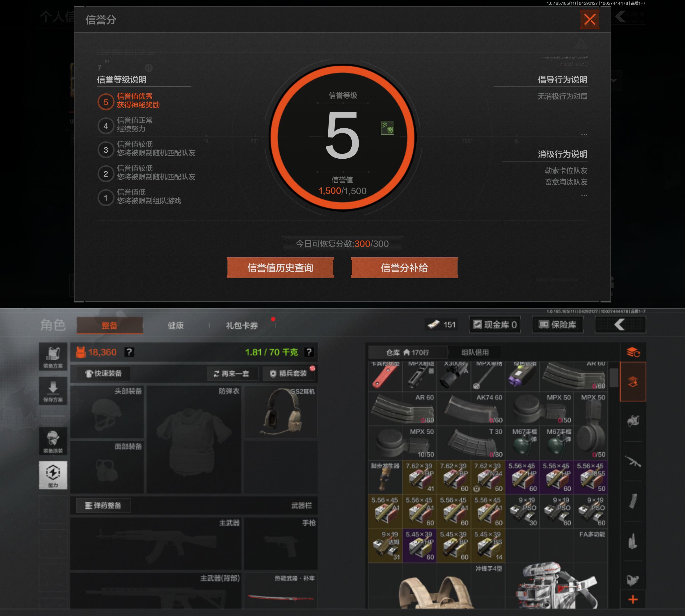Click the 信誉值历史查询 button
The image size is (685, 616).
280,268
